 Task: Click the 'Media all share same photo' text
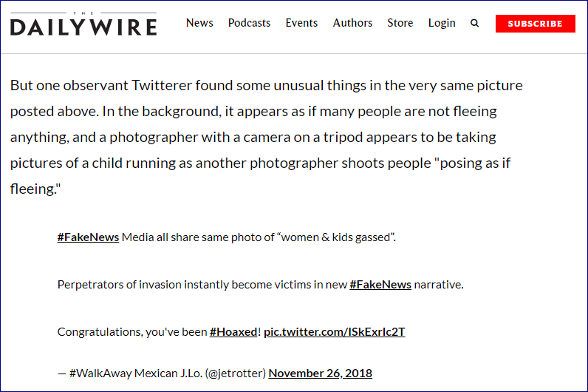coord(259,237)
